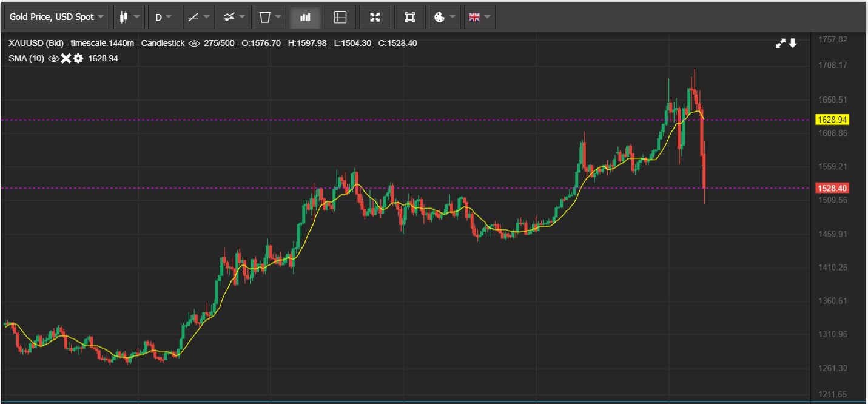Hide the SMA (10) indicator via eye icon

53,58
